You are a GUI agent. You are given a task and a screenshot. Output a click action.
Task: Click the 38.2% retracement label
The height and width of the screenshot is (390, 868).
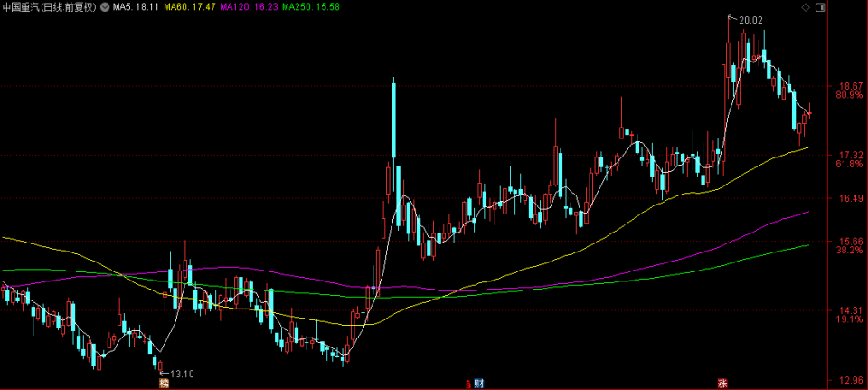(850, 250)
